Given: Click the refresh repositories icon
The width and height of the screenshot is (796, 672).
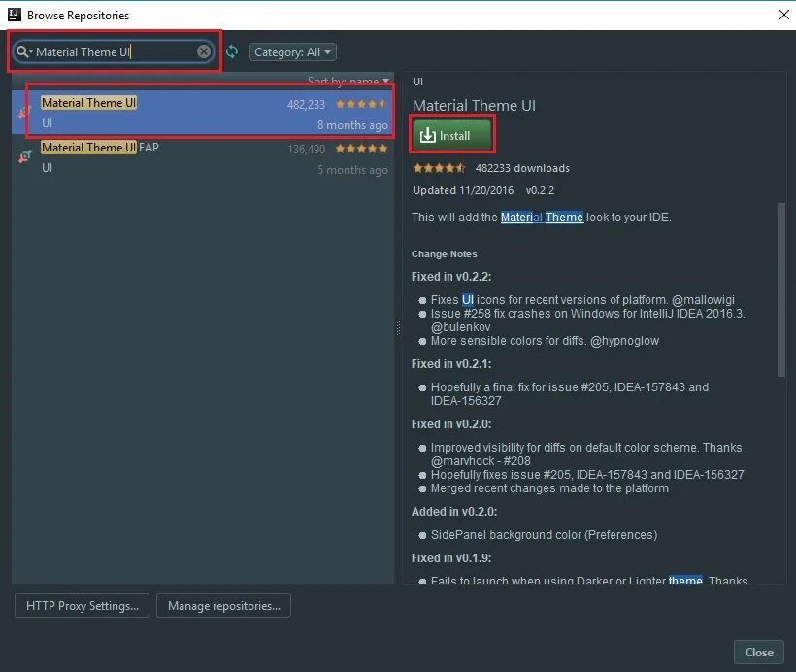Looking at the screenshot, I should (x=232, y=51).
